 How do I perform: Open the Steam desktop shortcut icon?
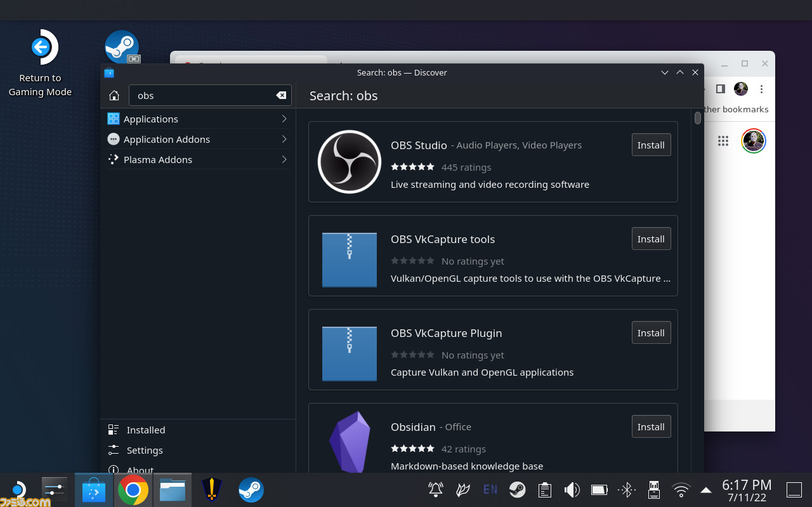(122, 47)
